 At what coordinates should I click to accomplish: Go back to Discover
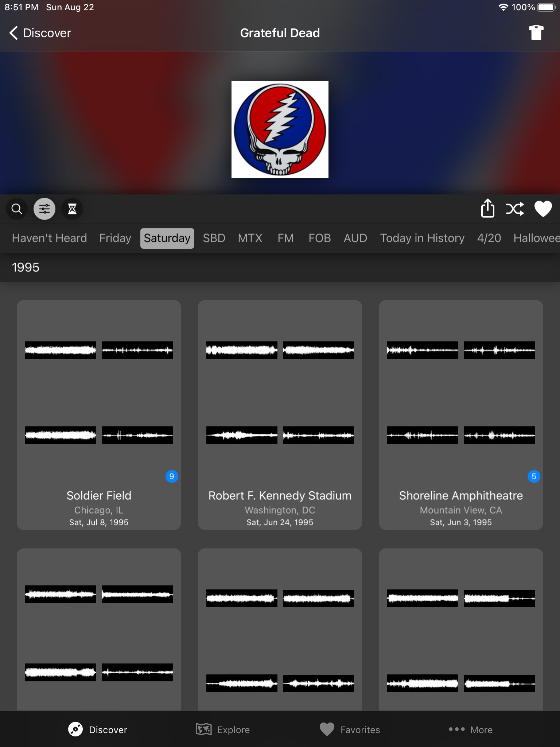pos(40,33)
